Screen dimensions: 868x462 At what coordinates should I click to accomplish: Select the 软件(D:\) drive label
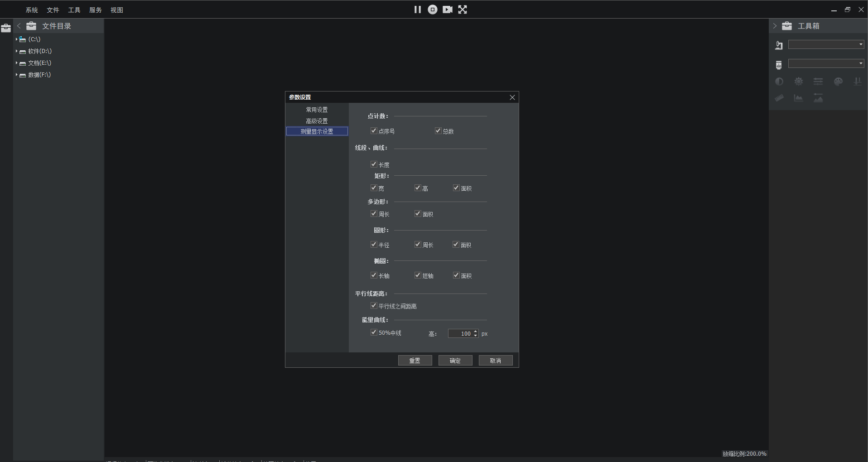click(x=40, y=51)
